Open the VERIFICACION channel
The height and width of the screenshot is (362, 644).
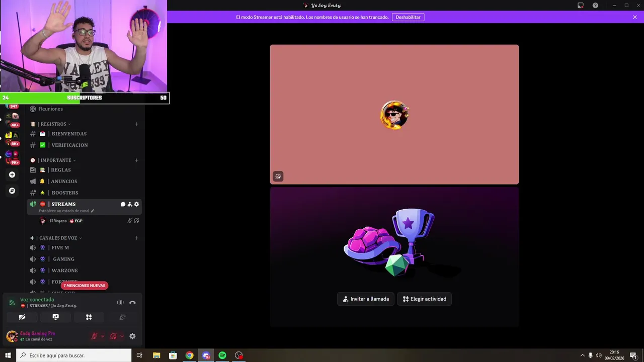pos(84,145)
